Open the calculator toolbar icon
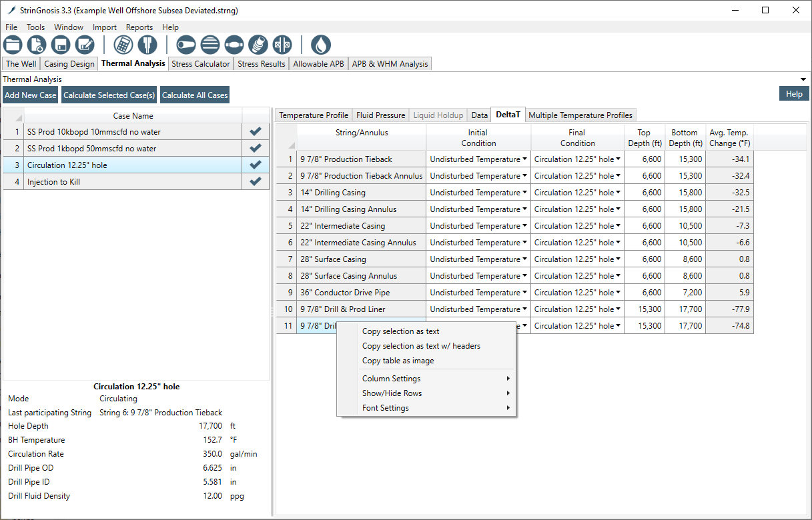Viewport: 812px width, 520px height. [x=123, y=45]
